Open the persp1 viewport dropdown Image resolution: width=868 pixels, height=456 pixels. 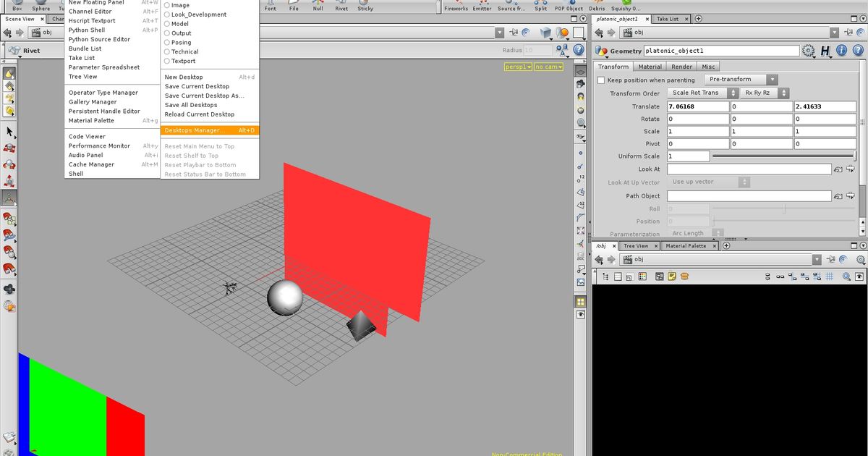[518, 67]
